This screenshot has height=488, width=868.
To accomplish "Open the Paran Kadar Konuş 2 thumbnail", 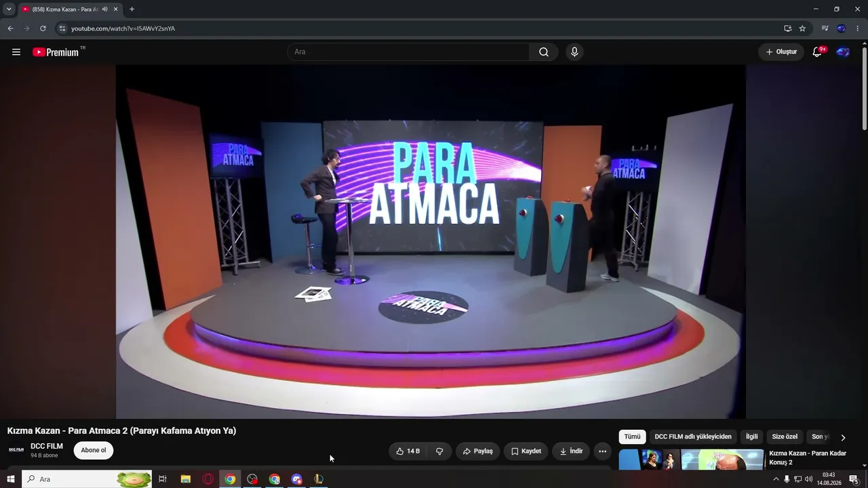I will pyautogui.click(x=691, y=460).
